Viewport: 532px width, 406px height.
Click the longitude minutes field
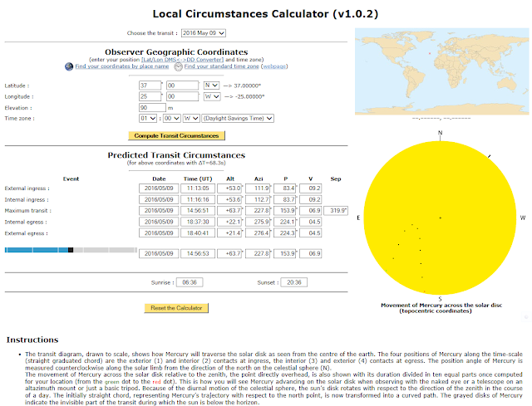(x=182, y=96)
